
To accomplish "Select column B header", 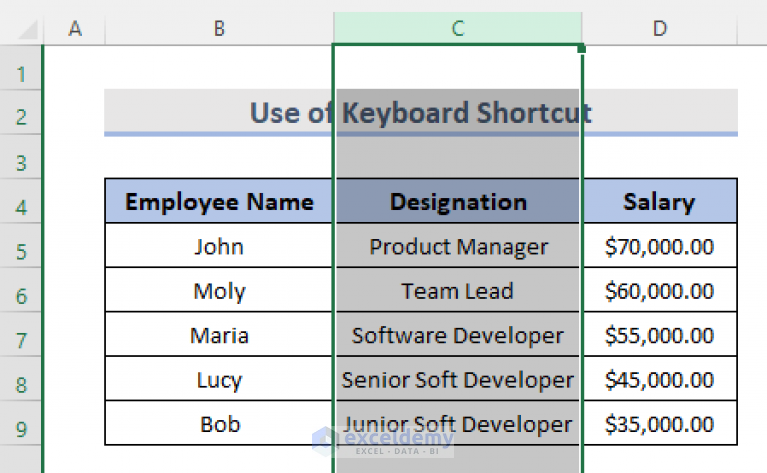I will coord(219,28).
